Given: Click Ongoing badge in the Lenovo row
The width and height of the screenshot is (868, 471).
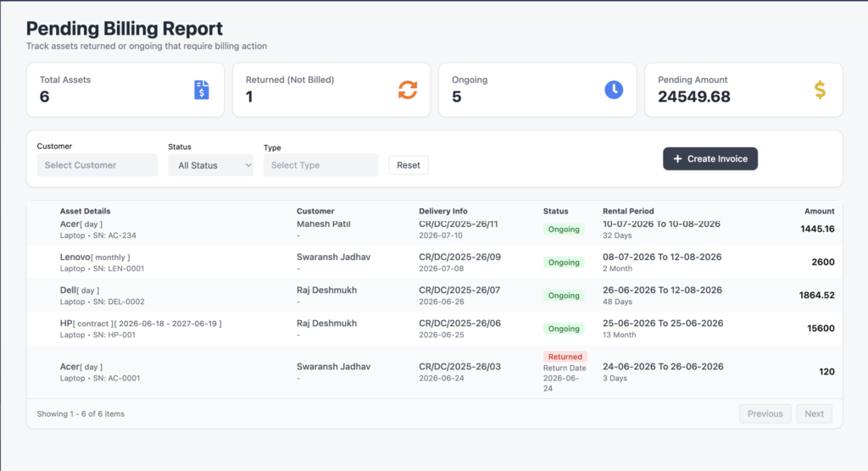Looking at the screenshot, I should coord(564,263).
